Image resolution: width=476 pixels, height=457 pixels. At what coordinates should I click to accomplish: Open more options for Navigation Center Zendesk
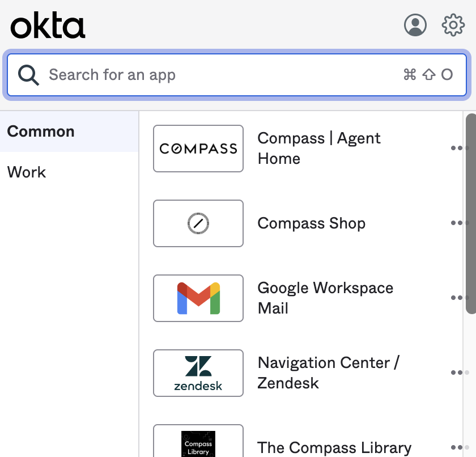click(x=460, y=373)
